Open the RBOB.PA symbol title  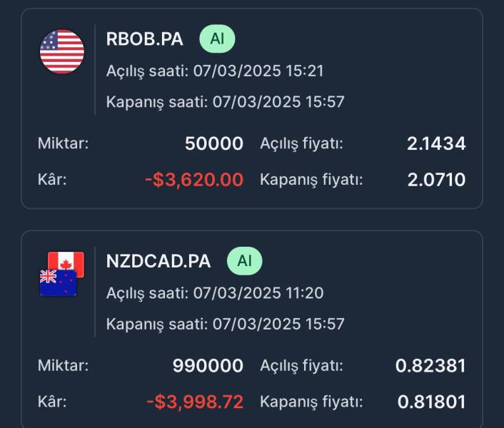[144, 40]
